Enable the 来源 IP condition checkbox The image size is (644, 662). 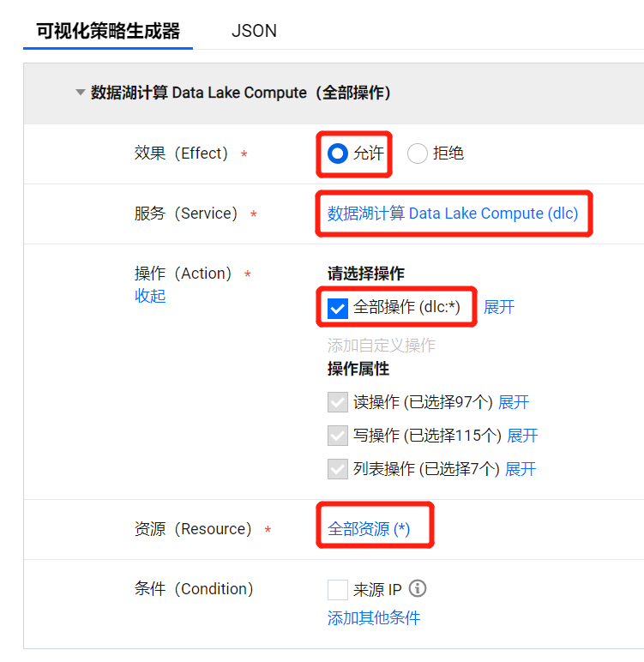338,590
